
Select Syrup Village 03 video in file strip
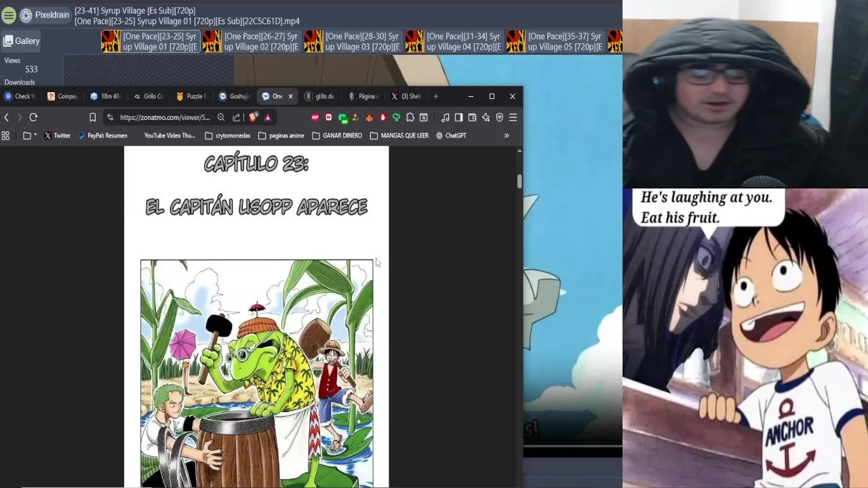353,41
